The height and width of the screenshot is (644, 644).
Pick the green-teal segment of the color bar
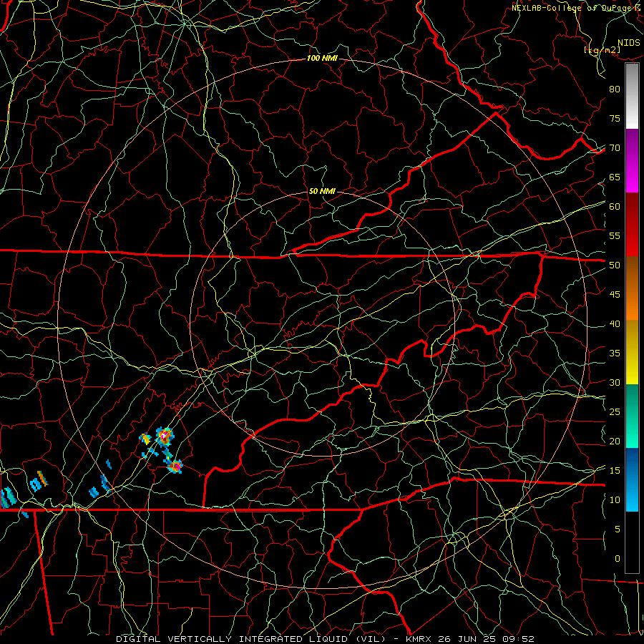point(632,416)
